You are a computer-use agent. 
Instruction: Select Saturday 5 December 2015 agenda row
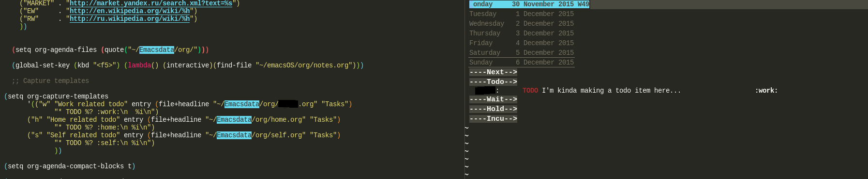522,53
